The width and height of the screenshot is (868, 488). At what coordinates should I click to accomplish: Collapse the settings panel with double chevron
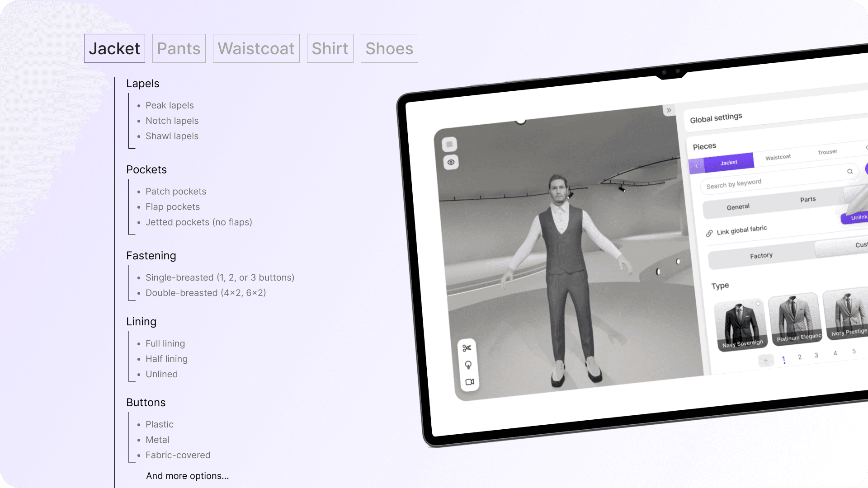coord(669,110)
